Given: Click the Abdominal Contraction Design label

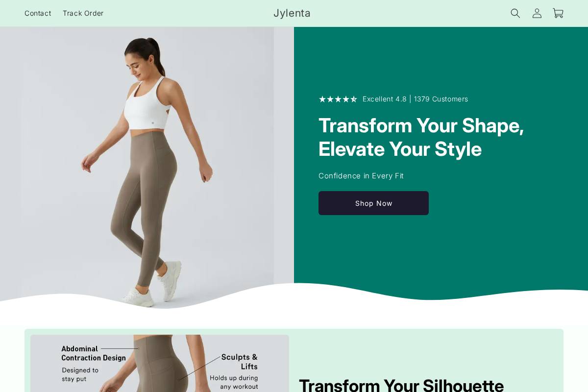Looking at the screenshot, I should tap(94, 353).
